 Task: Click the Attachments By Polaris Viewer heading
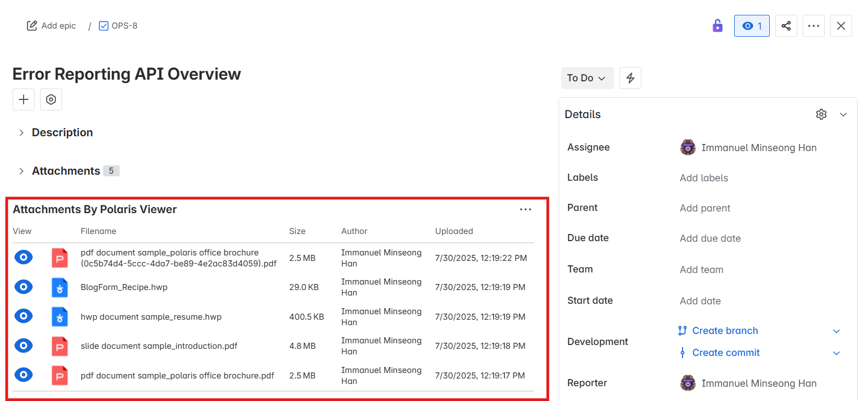point(95,209)
